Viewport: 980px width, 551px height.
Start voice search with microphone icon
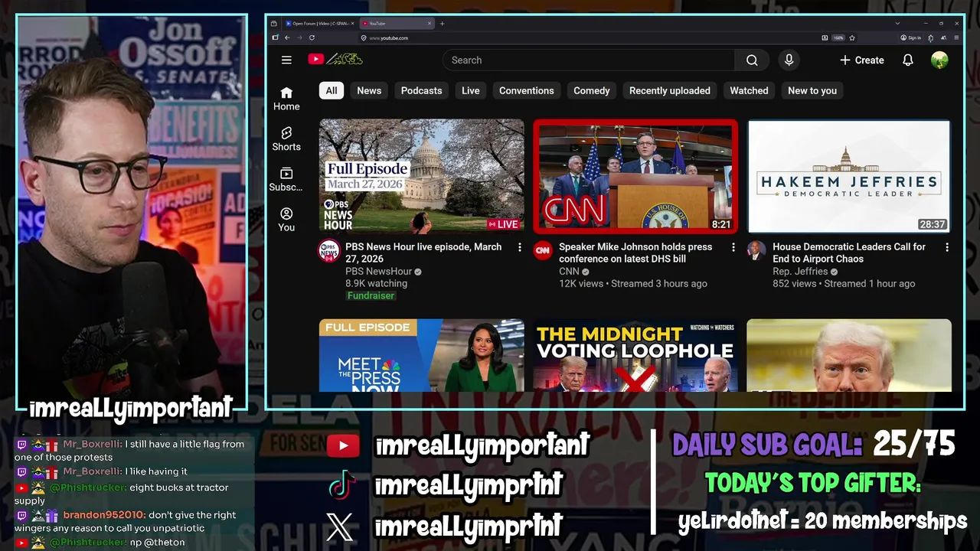click(x=789, y=60)
